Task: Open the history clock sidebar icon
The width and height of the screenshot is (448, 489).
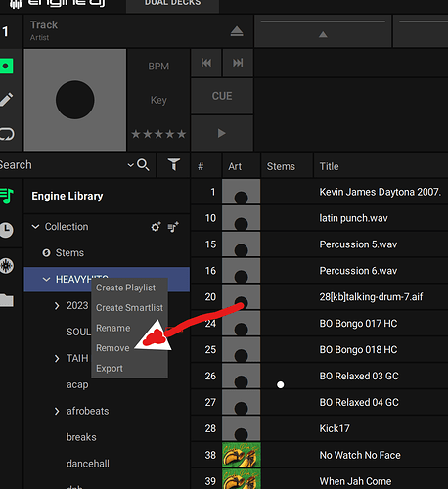Action: 7,230
